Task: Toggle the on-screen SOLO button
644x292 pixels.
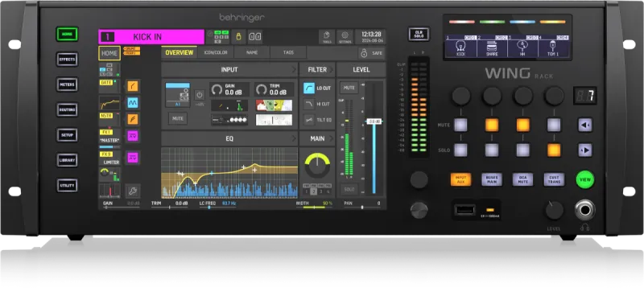Action: (349, 189)
